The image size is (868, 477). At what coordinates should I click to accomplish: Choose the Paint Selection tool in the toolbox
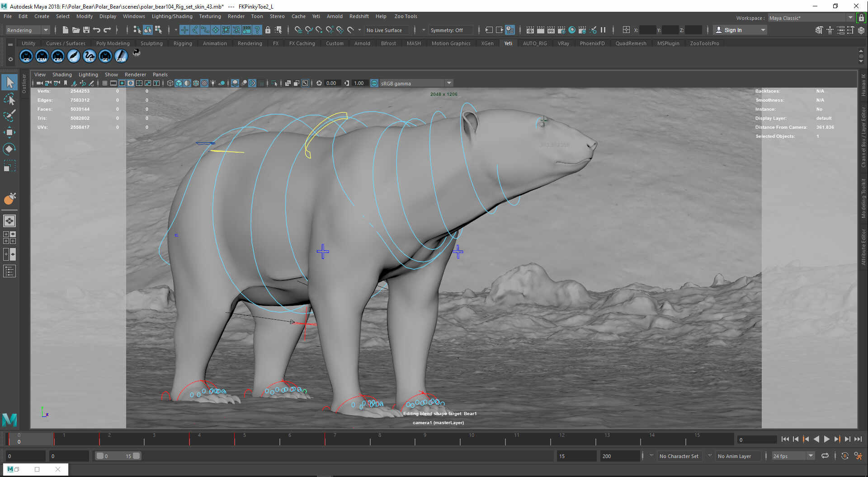point(9,116)
